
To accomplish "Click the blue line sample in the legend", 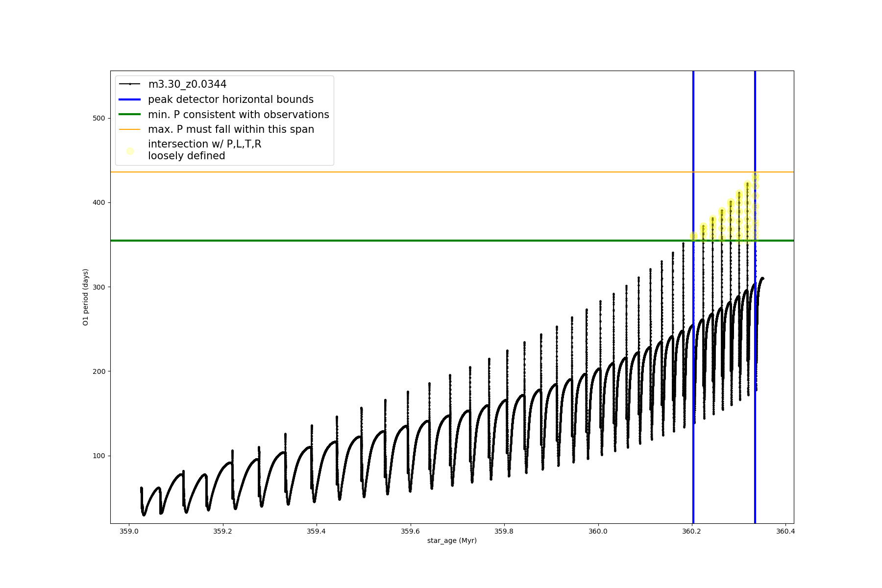I will 130,99.
